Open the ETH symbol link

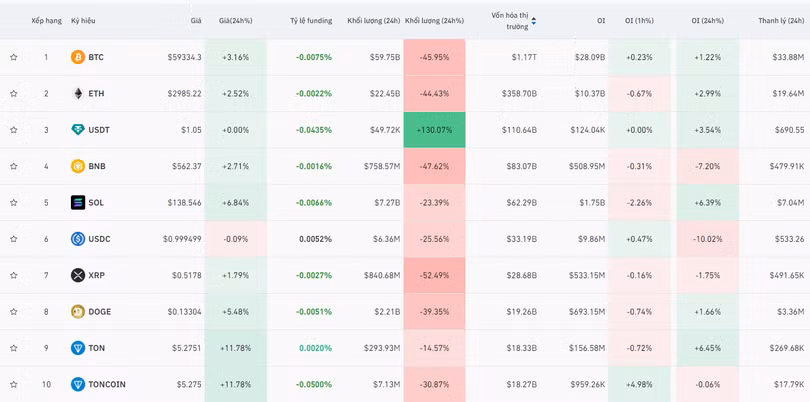pyautogui.click(x=96, y=93)
